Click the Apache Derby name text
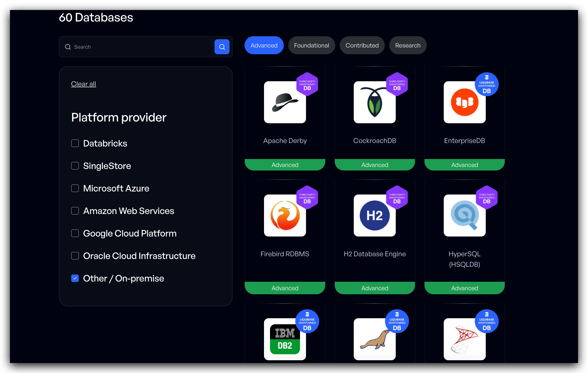This screenshot has height=373, width=588. click(x=285, y=141)
